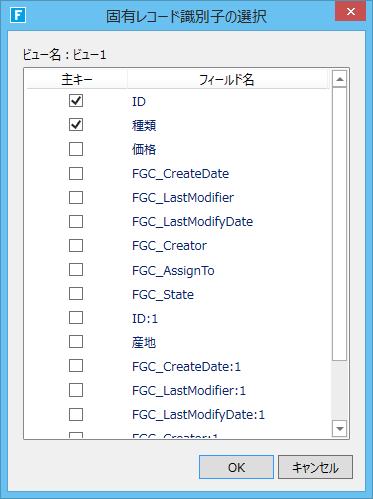Click the scroll down arrow

pos(340,429)
